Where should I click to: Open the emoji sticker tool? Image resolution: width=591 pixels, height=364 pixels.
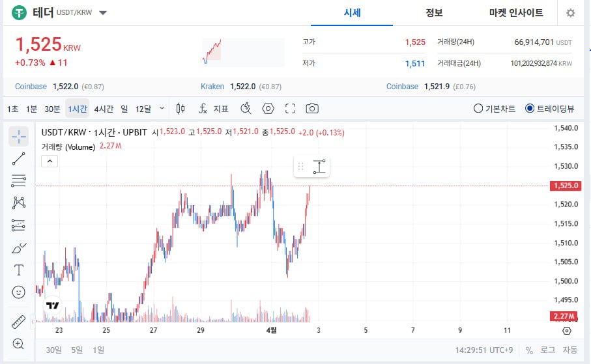(x=19, y=292)
